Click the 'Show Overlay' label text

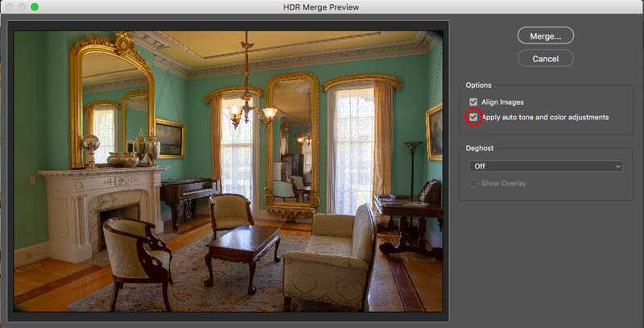tap(504, 183)
